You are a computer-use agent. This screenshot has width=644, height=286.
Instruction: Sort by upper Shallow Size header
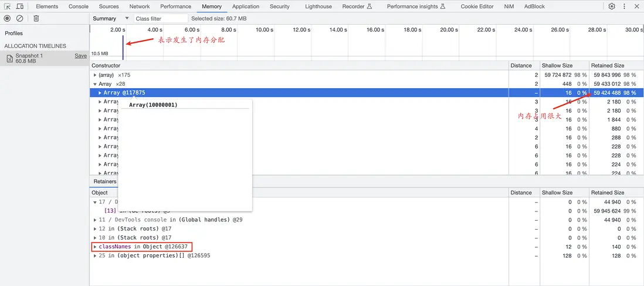click(x=564, y=65)
